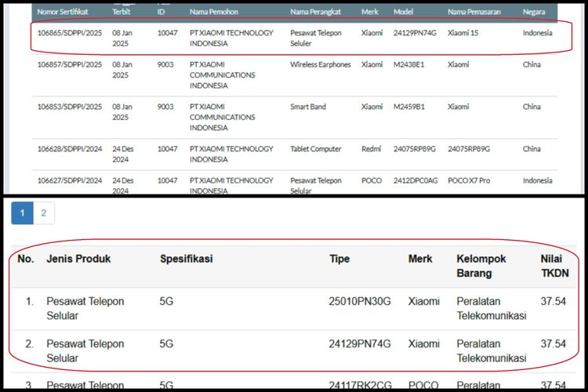The image size is (588, 392).
Task: Click model M2438E1 cell
Action: (x=408, y=64)
